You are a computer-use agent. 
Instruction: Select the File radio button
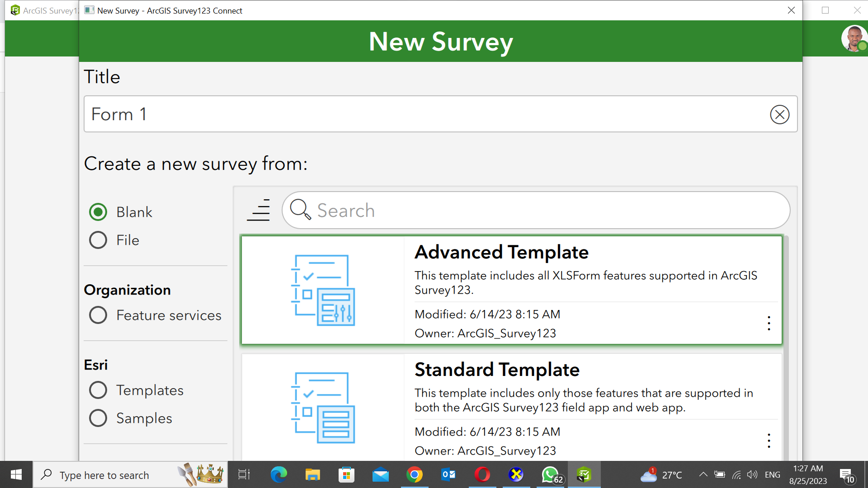coord(98,240)
